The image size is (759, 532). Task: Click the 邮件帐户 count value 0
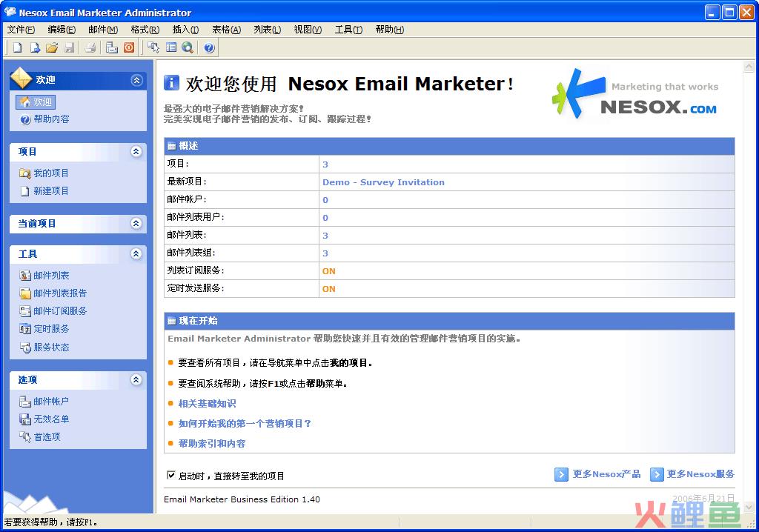325,200
